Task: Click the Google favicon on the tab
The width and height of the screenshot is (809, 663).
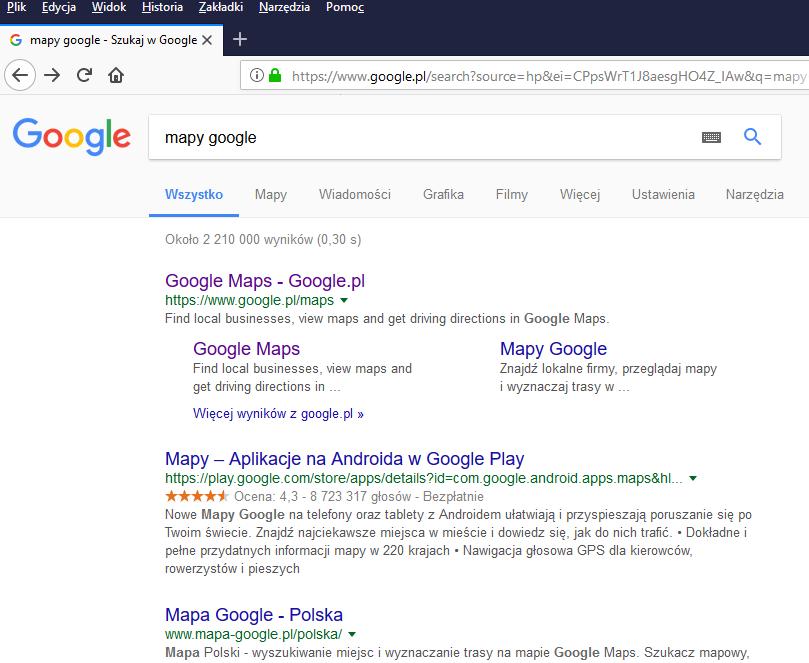Action: pos(16,40)
